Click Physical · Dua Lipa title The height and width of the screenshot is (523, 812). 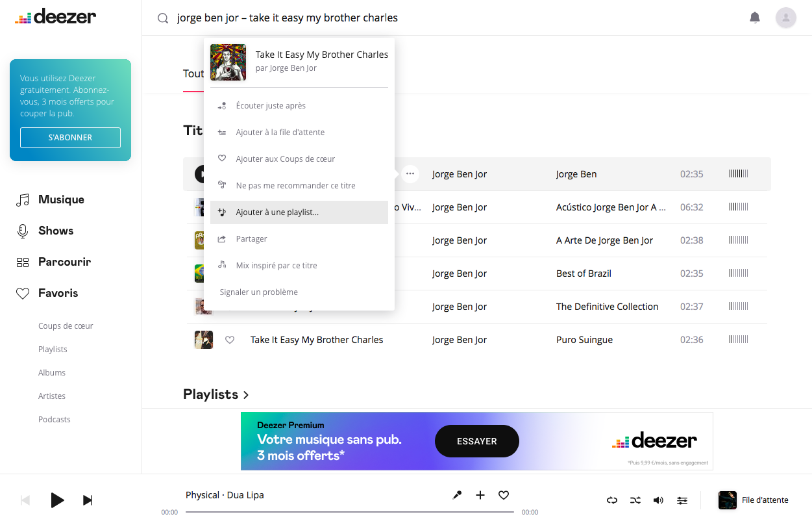[225, 495]
